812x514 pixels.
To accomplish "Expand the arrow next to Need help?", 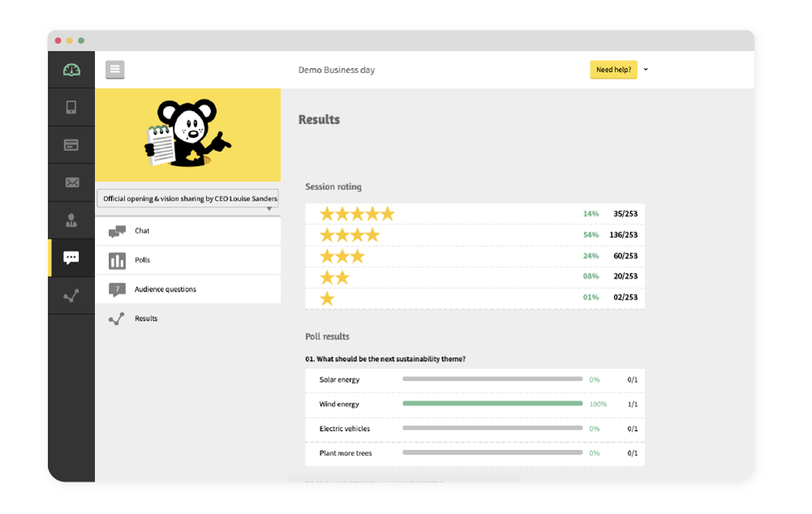I will pos(646,69).
